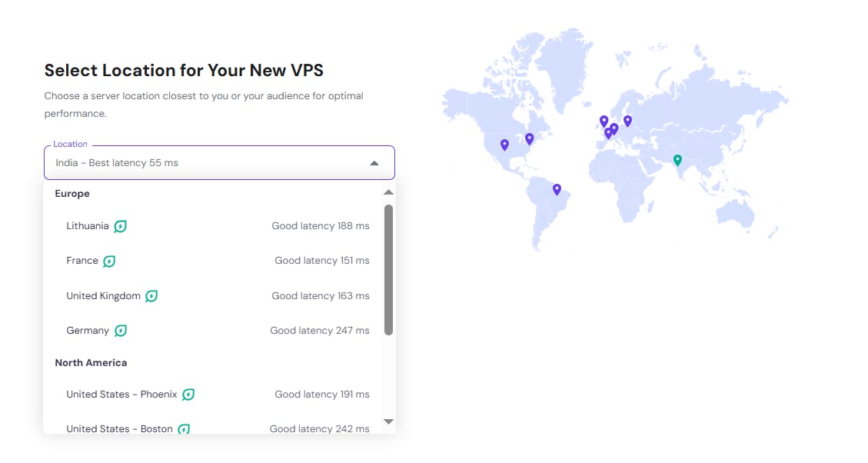Screen dimensions: 868x463
Task: Click the green leaf icon beside Germany
Action: [x=120, y=331]
